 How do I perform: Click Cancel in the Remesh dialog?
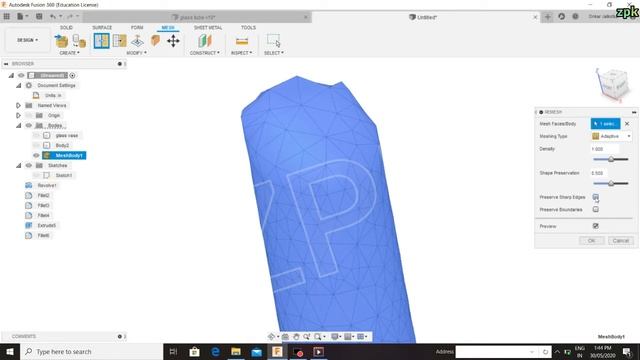point(620,241)
